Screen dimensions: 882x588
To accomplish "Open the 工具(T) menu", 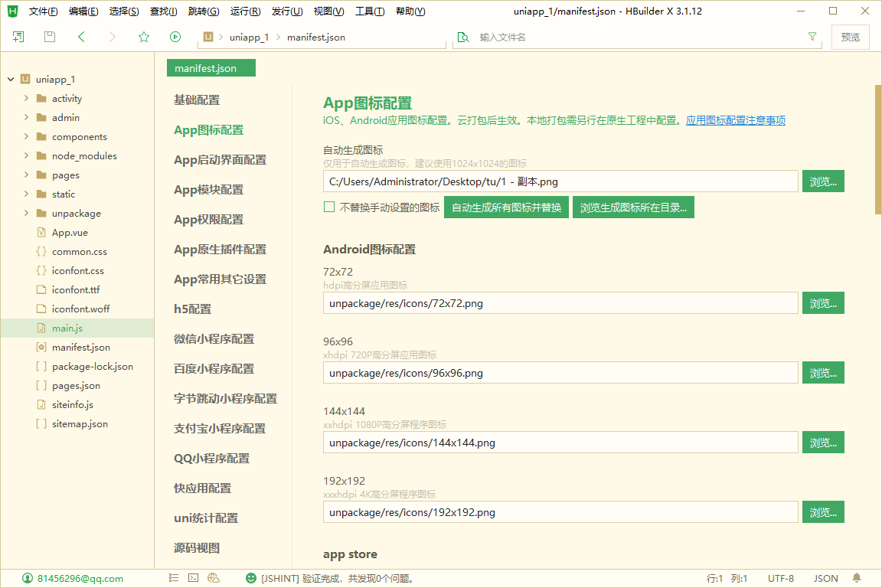I will click(x=370, y=11).
